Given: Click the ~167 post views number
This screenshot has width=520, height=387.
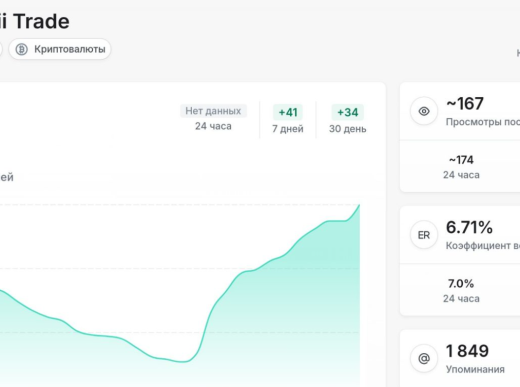Looking at the screenshot, I should 465,103.
